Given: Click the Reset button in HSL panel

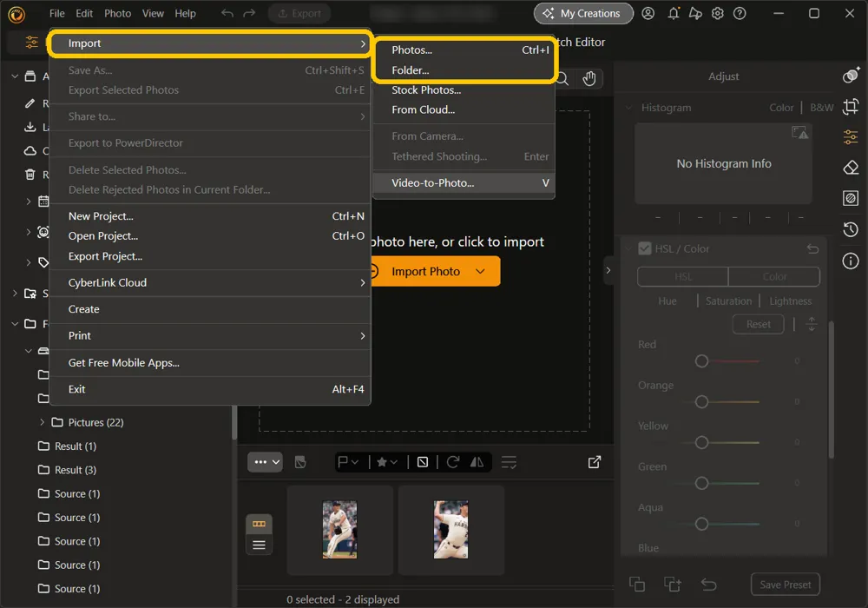Looking at the screenshot, I should [758, 324].
